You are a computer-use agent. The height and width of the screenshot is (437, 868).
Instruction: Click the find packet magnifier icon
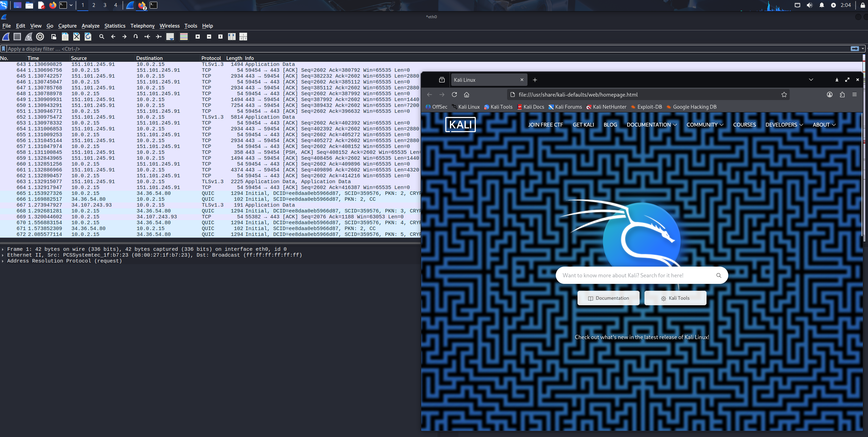[102, 37]
